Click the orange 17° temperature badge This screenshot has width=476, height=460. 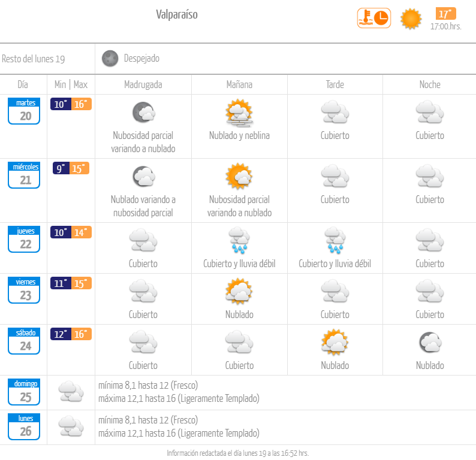coord(445,14)
